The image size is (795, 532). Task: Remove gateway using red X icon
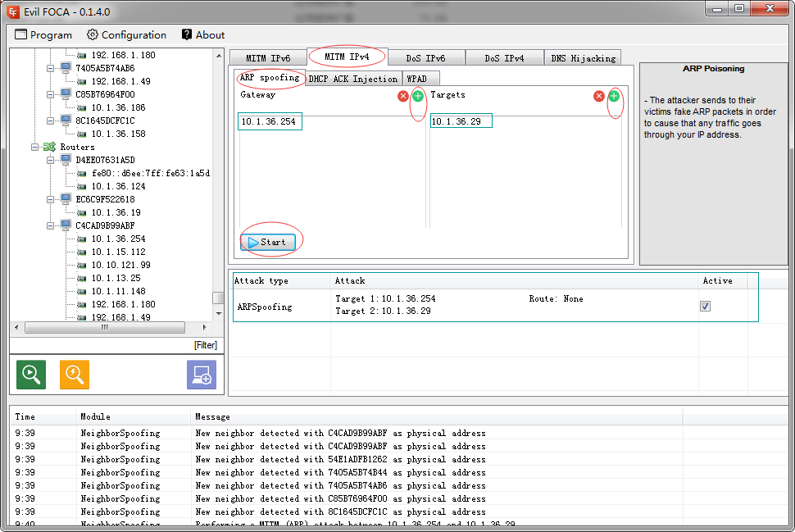pos(403,96)
